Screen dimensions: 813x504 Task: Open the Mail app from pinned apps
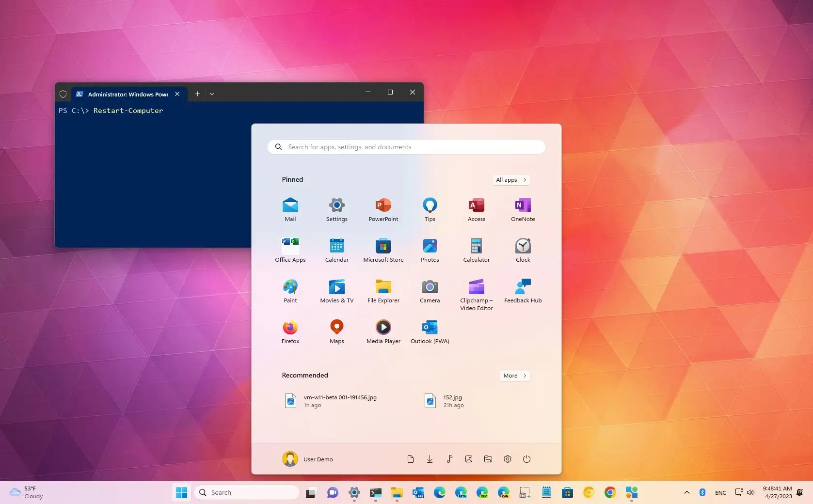[290, 209]
